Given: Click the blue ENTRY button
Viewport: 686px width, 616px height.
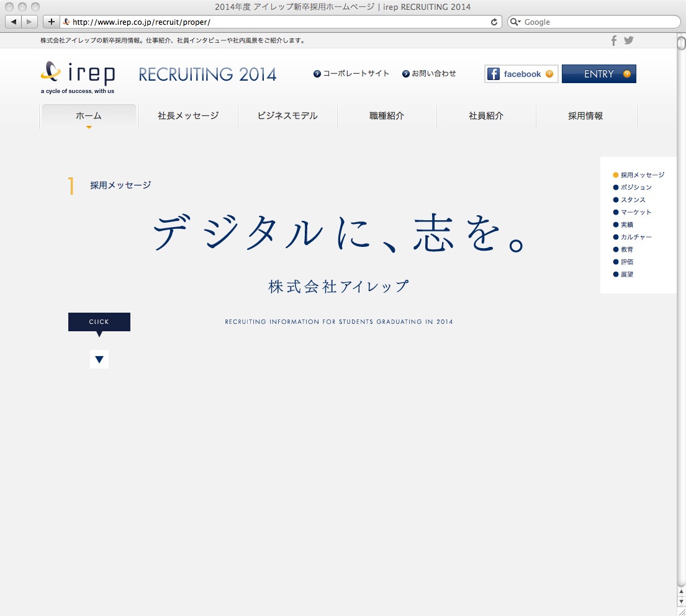Looking at the screenshot, I should [x=599, y=74].
